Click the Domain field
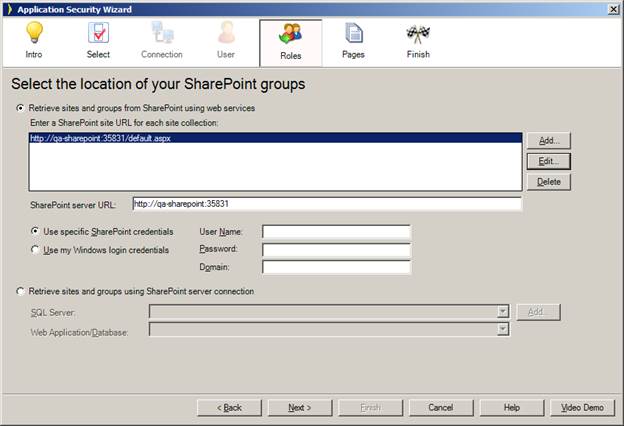 tap(336, 267)
